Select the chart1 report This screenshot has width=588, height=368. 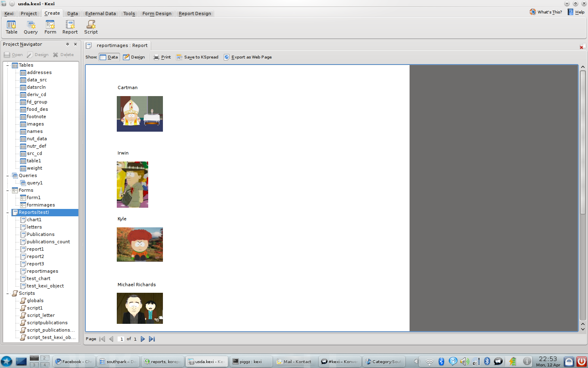pyautogui.click(x=34, y=220)
